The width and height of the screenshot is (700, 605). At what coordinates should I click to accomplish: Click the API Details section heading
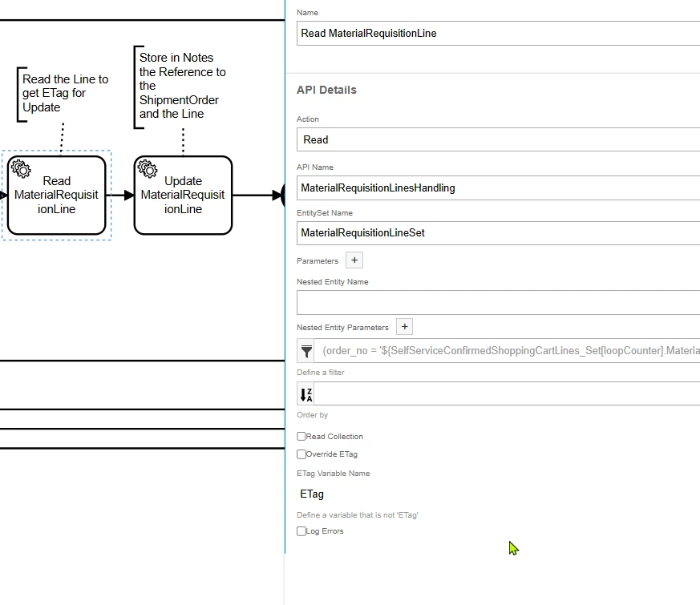point(327,90)
